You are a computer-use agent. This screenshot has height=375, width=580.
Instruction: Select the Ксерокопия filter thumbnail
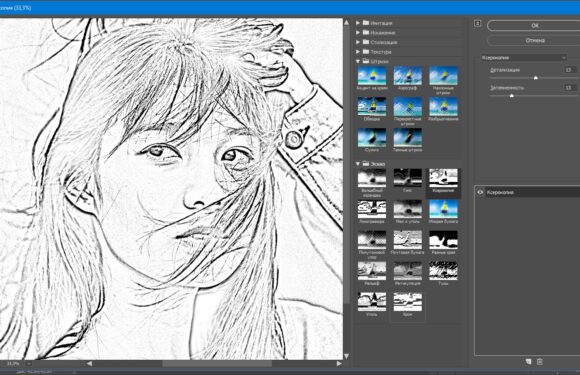pyautogui.click(x=443, y=178)
